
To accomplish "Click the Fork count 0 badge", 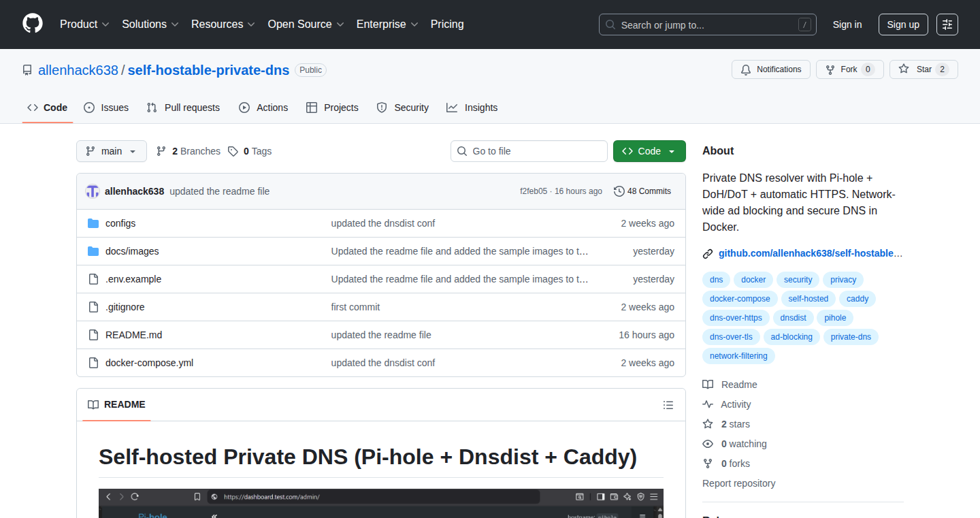I will 868,69.
